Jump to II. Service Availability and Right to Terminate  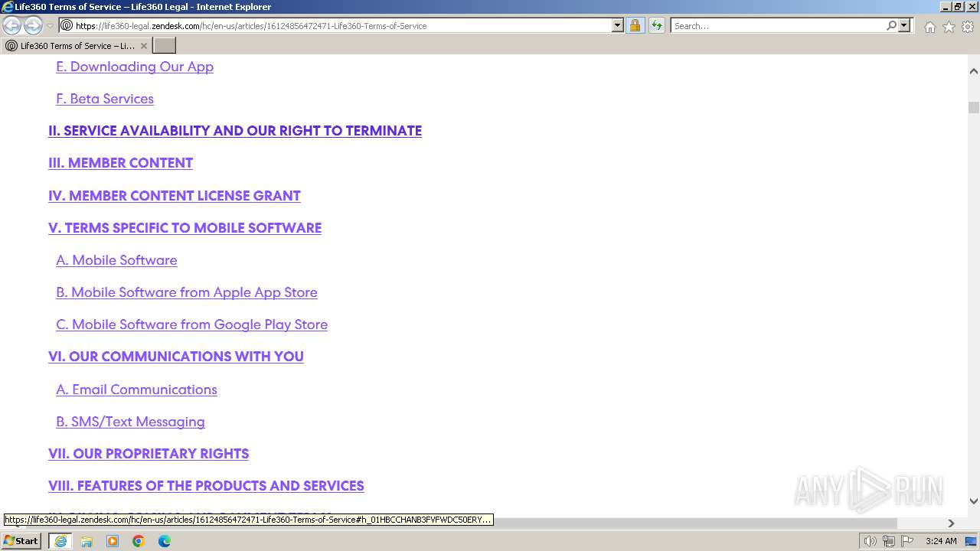click(x=235, y=131)
